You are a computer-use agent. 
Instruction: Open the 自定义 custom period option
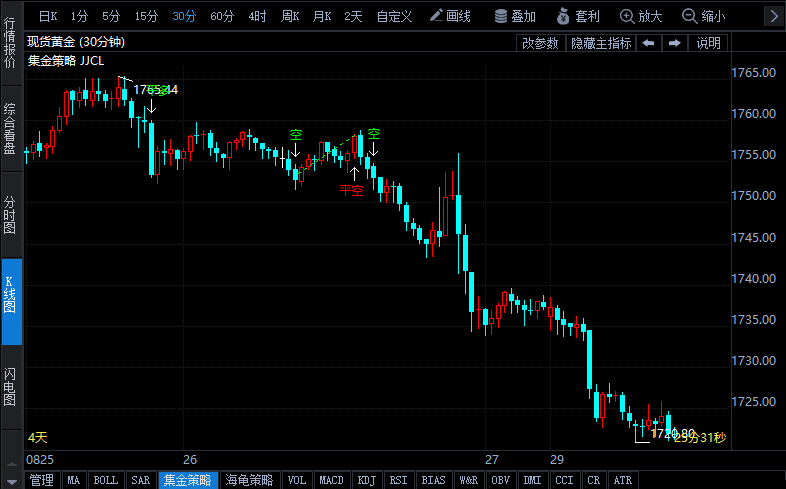pos(395,17)
